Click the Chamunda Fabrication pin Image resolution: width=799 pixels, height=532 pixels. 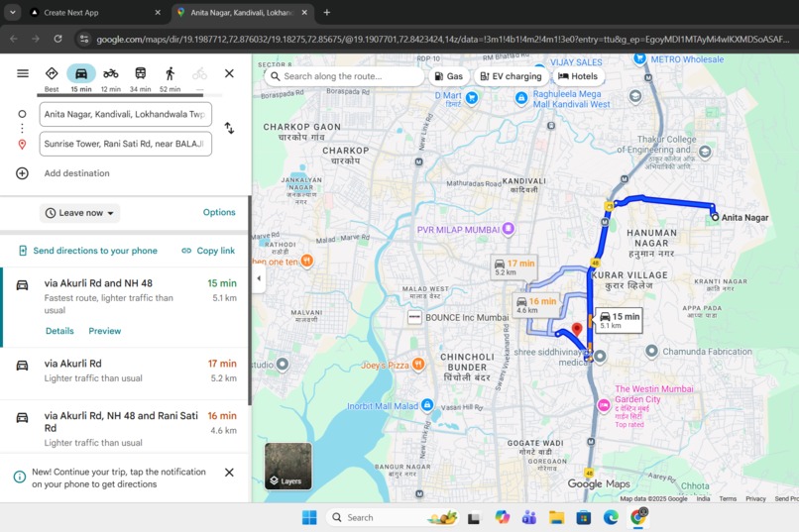(x=651, y=351)
